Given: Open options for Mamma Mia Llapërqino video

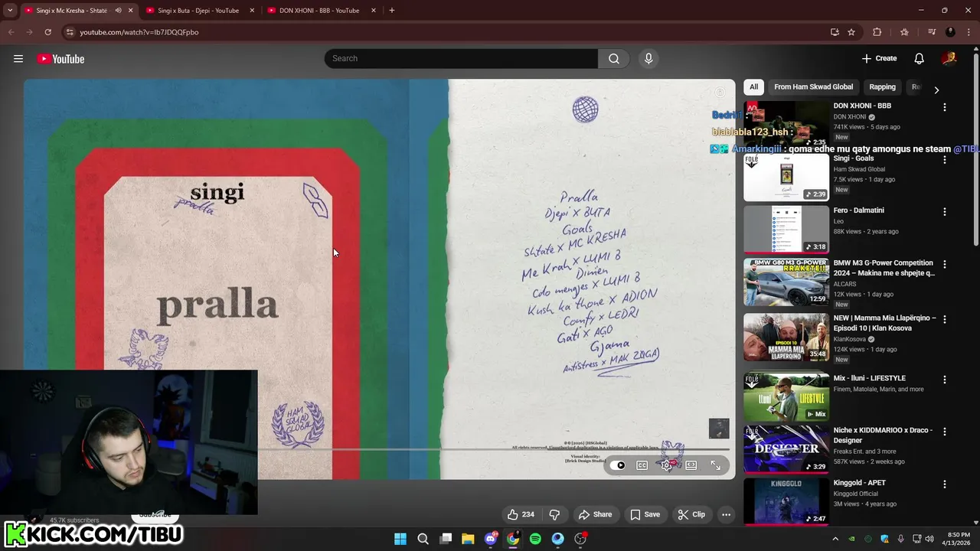Looking at the screenshot, I should tap(944, 320).
